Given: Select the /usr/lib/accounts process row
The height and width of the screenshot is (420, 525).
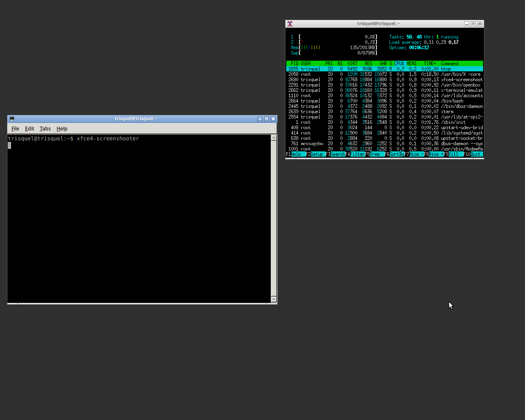Looking at the screenshot, I should point(385,96).
